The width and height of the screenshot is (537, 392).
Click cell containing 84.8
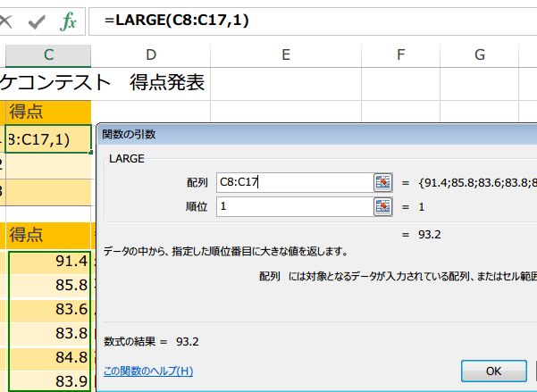[49, 358]
